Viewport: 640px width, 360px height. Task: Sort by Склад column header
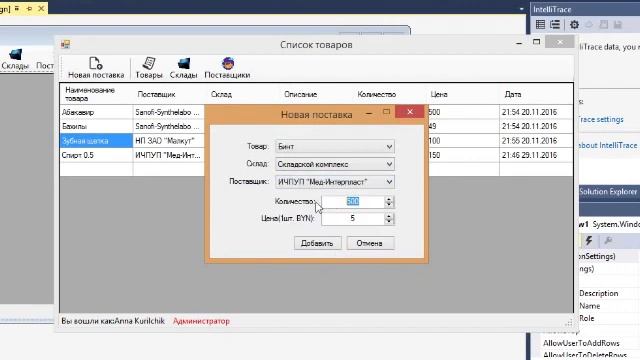(243, 94)
